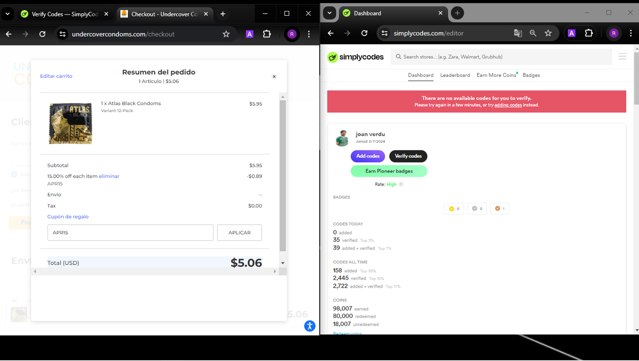Click horizontal scrollbar left arrow in summary
Image resolution: width=639 pixels, height=361 pixels.
[35, 271]
